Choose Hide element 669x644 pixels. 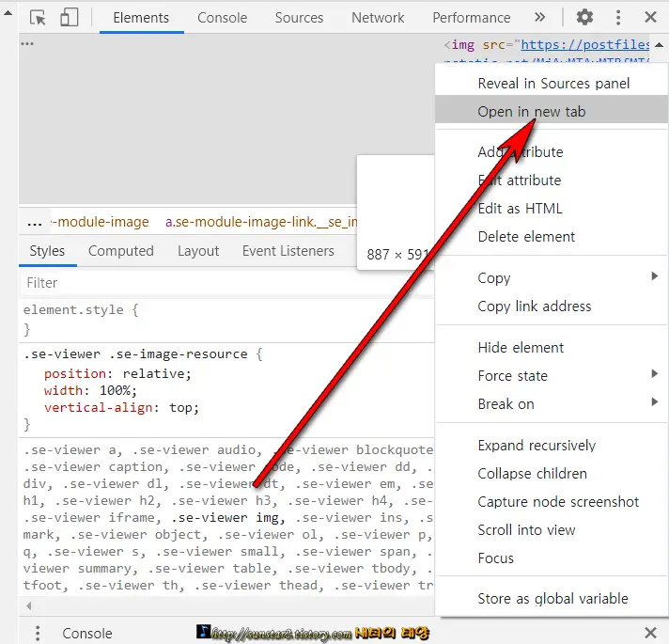(x=552, y=348)
